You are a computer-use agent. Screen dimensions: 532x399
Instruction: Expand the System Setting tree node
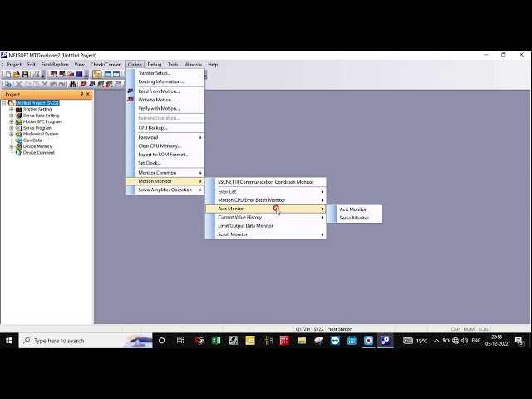pos(11,109)
